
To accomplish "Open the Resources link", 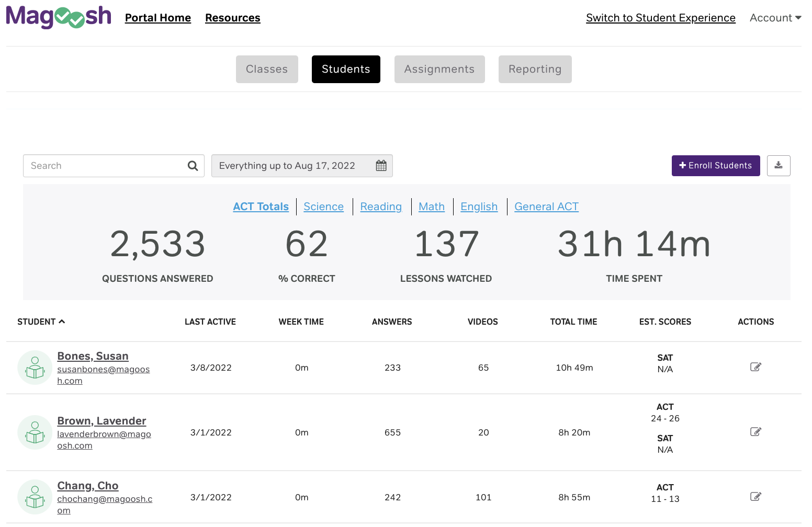I will [233, 18].
